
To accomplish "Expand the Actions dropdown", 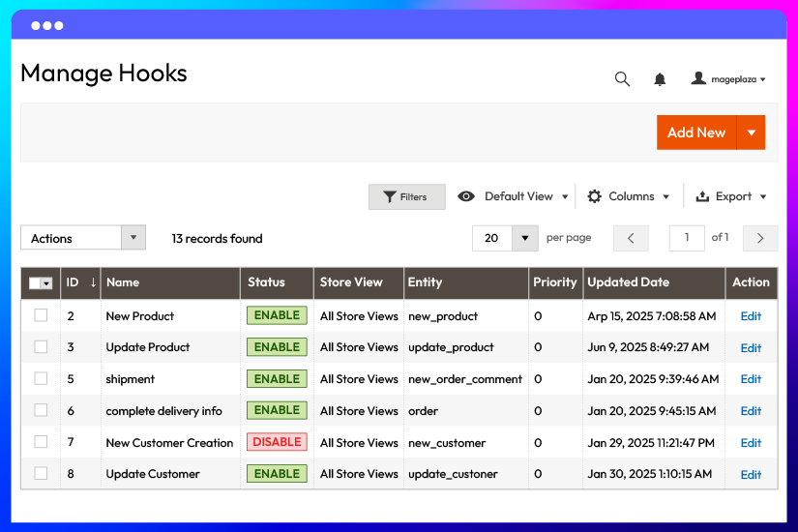I will tap(133, 238).
